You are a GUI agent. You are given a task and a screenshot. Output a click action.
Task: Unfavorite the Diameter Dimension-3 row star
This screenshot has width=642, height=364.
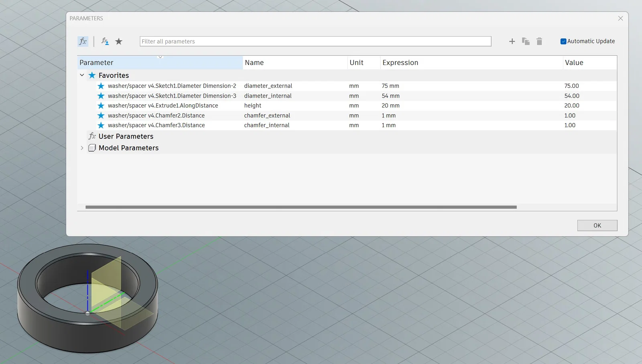[x=101, y=96]
